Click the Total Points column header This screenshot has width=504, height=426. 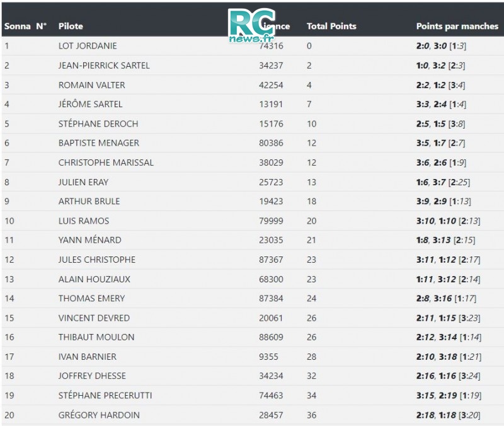[331, 26]
